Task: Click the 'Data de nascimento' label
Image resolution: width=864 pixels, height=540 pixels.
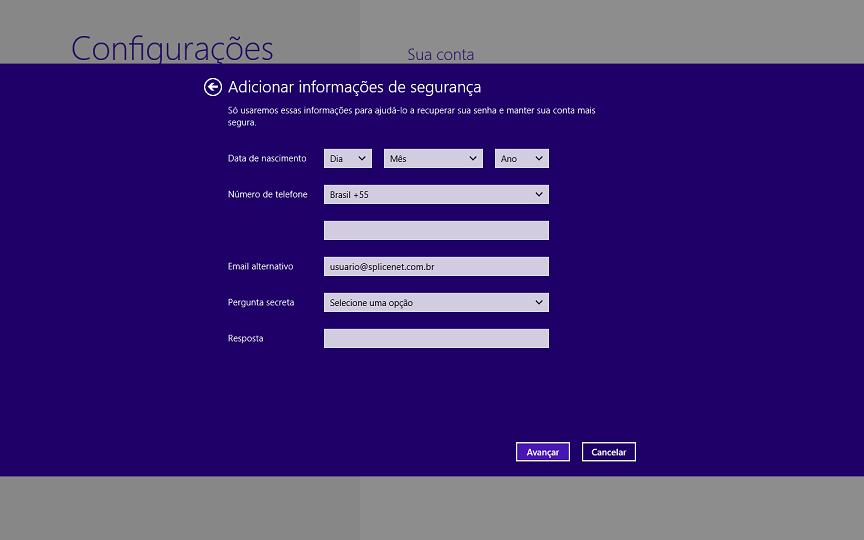Action: point(267,158)
